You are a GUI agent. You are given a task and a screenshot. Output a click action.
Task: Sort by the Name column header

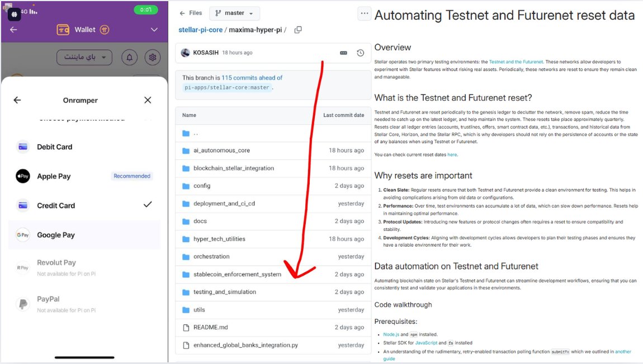click(189, 115)
